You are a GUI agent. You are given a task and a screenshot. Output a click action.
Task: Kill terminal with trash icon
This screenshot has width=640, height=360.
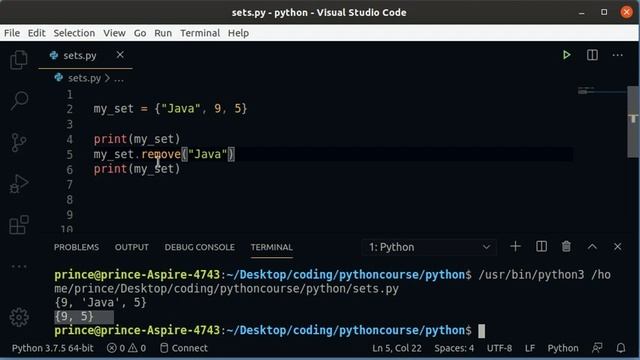(x=566, y=247)
